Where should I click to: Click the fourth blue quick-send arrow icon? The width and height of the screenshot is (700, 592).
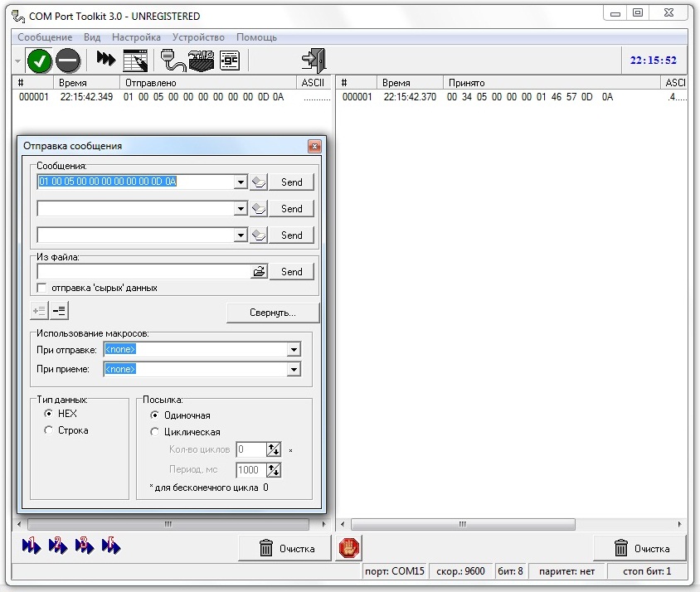click(x=111, y=546)
